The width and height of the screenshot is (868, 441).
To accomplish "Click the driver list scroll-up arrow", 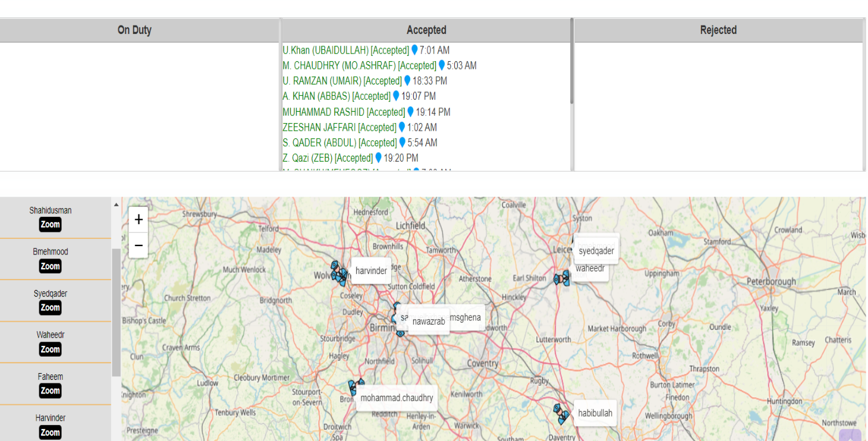I will point(116,204).
